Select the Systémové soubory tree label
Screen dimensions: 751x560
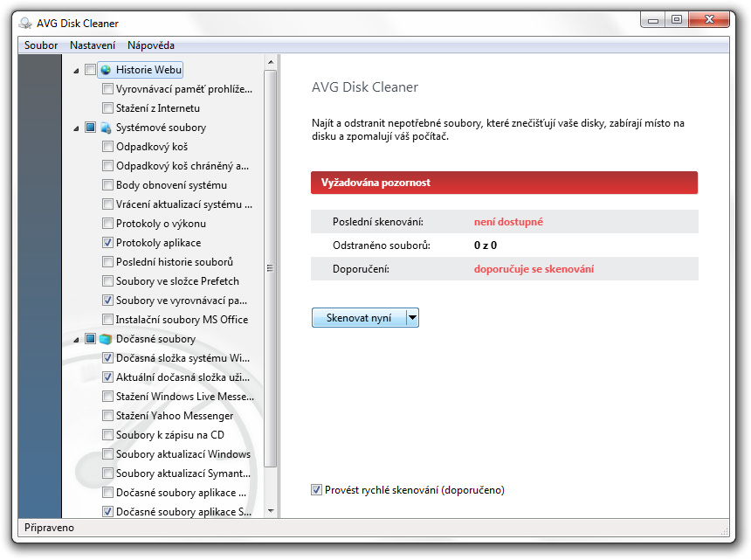pos(161,128)
